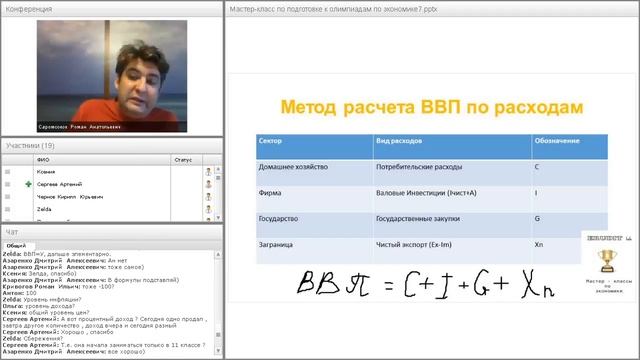Click the slide title Метод расчета ВВП по расходам

432,107
